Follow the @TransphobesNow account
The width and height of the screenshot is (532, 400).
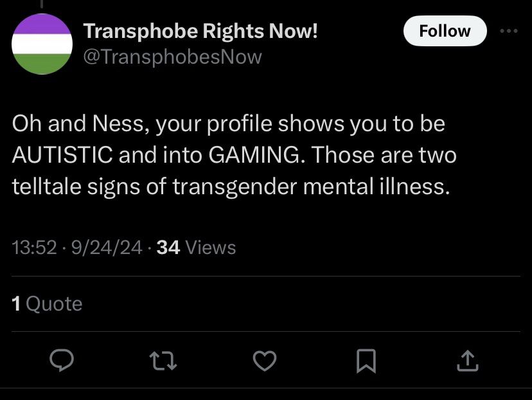pyautogui.click(x=445, y=31)
